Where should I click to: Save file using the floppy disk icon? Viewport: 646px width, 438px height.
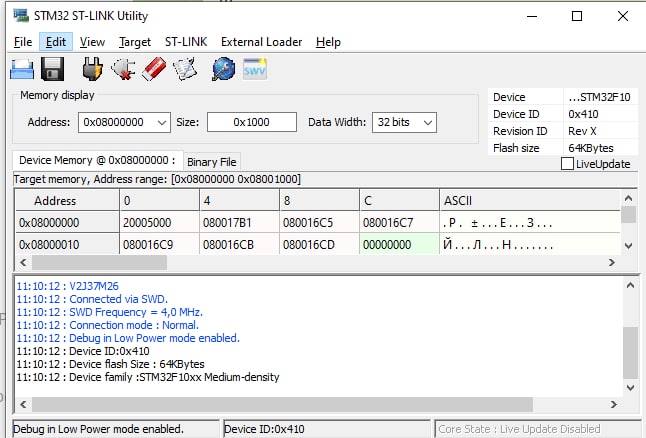[x=52, y=69]
